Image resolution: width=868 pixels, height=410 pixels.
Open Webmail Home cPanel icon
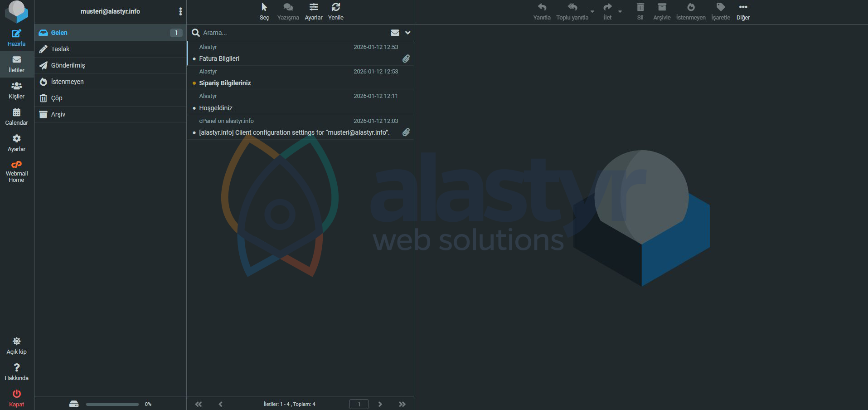click(x=16, y=165)
